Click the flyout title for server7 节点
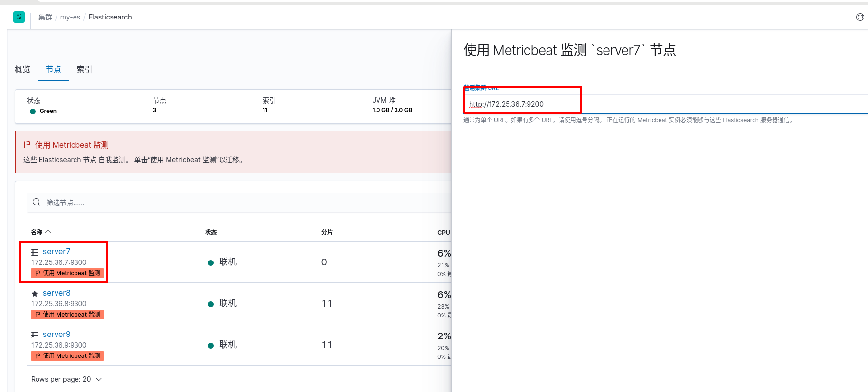Screen dimensions: 868x392 click(569, 50)
